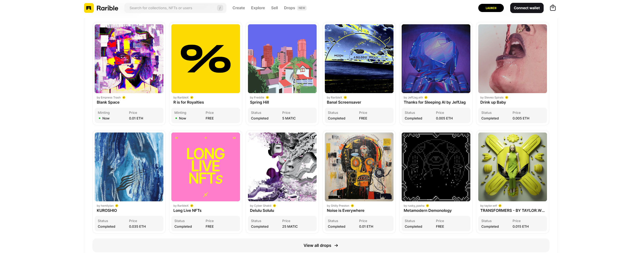Open the shopping bag cart icon

point(553,8)
